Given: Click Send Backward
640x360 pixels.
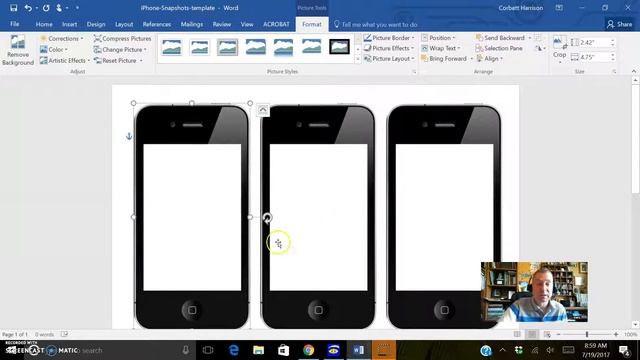Looking at the screenshot, I should coord(500,38).
